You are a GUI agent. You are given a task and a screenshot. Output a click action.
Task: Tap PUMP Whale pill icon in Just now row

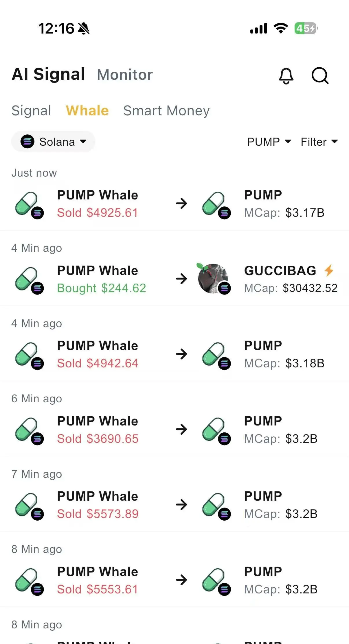[29, 205]
